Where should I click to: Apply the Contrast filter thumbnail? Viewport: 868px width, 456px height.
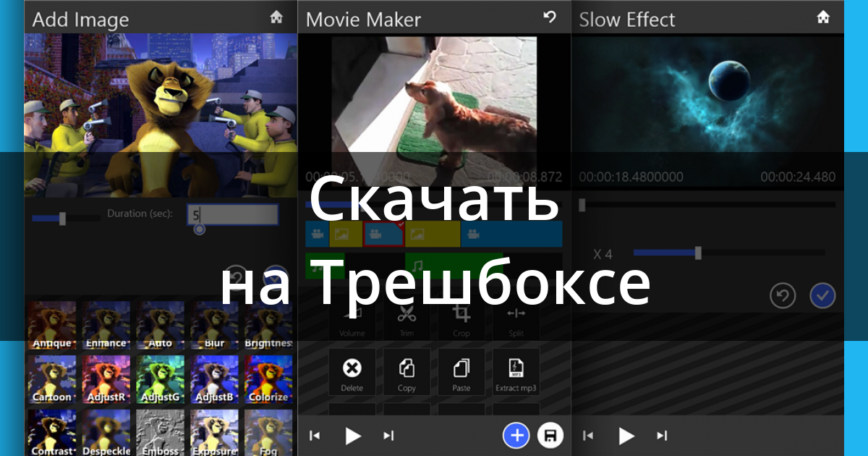[52, 433]
